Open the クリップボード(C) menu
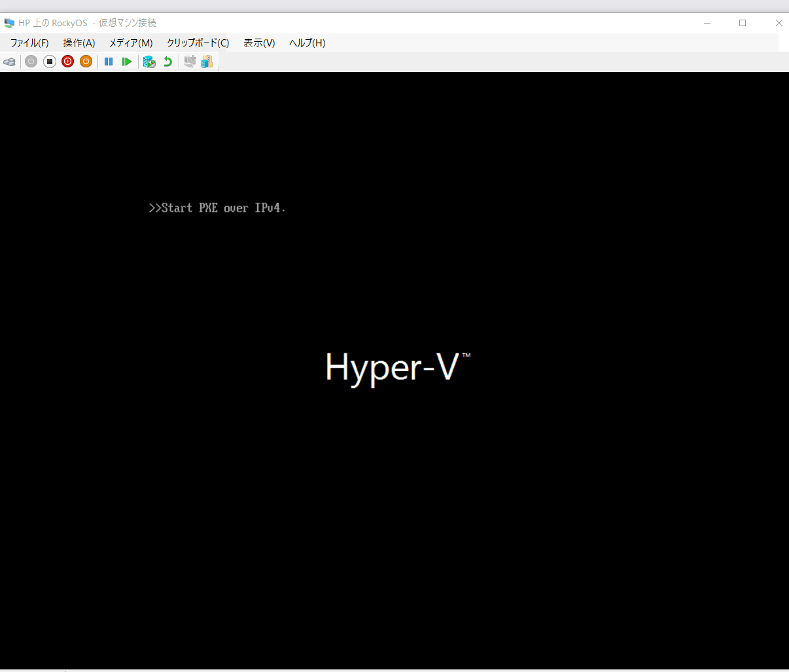The width and height of the screenshot is (789, 672). [x=198, y=43]
